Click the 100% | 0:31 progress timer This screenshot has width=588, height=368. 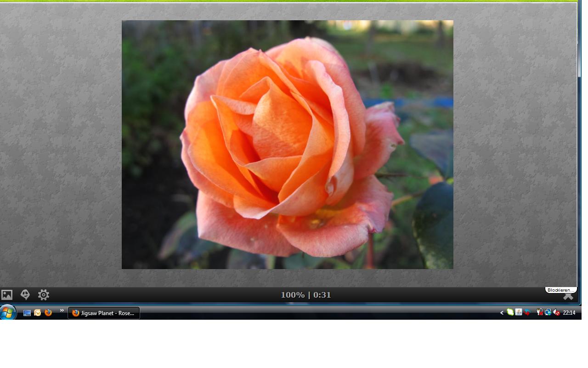tap(306, 295)
